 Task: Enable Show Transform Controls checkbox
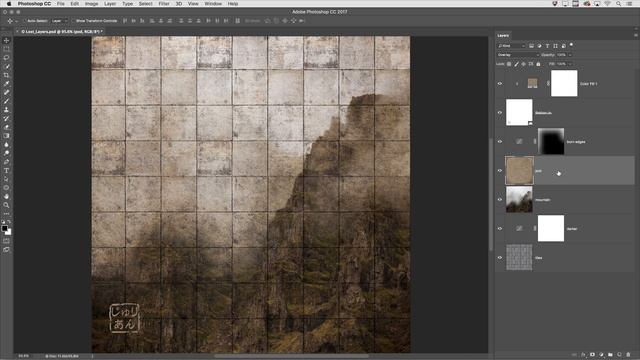[74, 21]
